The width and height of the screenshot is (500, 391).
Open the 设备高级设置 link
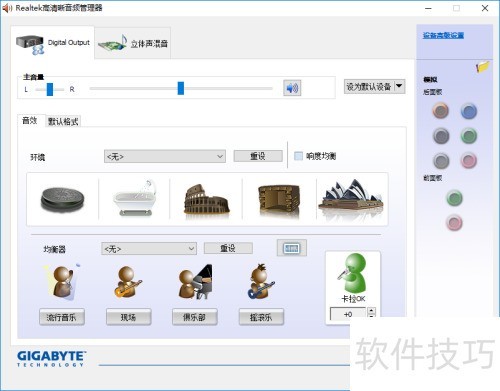pyautogui.click(x=443, y=35)
